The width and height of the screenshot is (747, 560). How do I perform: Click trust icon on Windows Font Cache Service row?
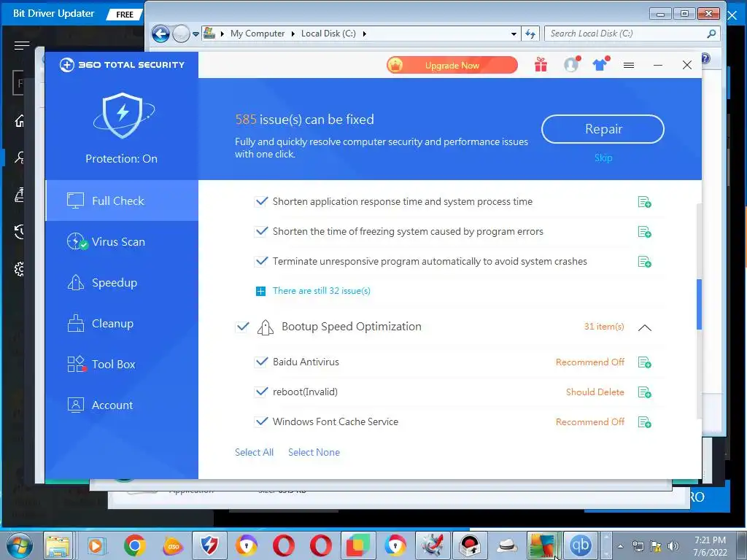coord(644,422)
